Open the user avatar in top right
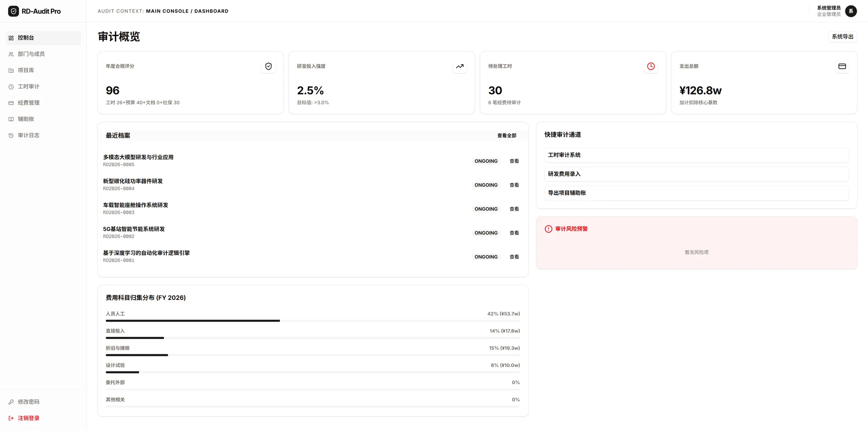Screen dimensions: 868x431 (851, 11)
